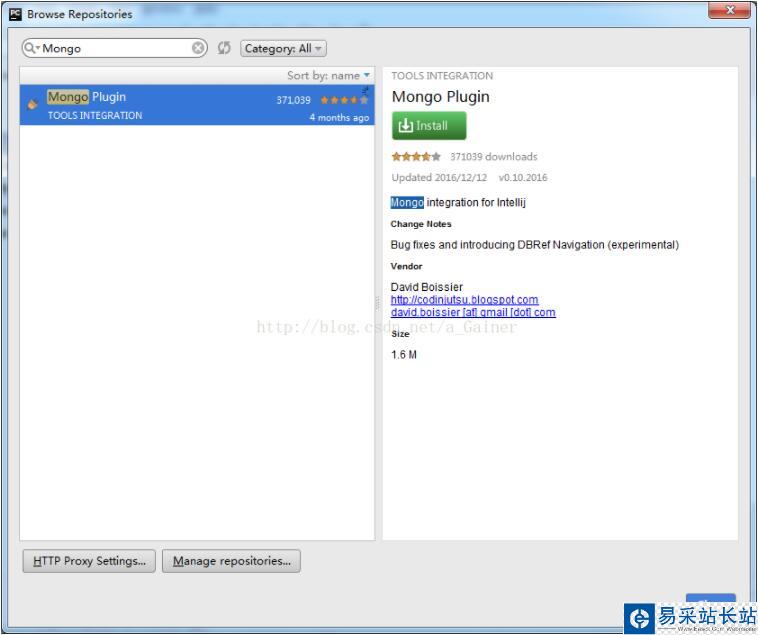Click the 'Mongo Plugin' title in details panel
The height and width of the screenshot is (635, 758).
[x=440, y=97]
